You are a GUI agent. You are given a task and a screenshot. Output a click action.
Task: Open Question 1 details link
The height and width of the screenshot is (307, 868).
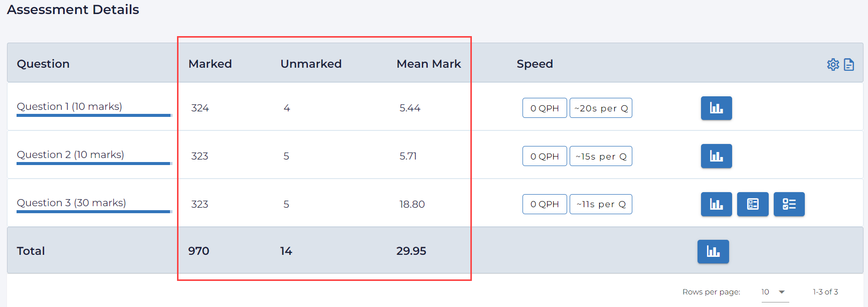coord(70,106)
